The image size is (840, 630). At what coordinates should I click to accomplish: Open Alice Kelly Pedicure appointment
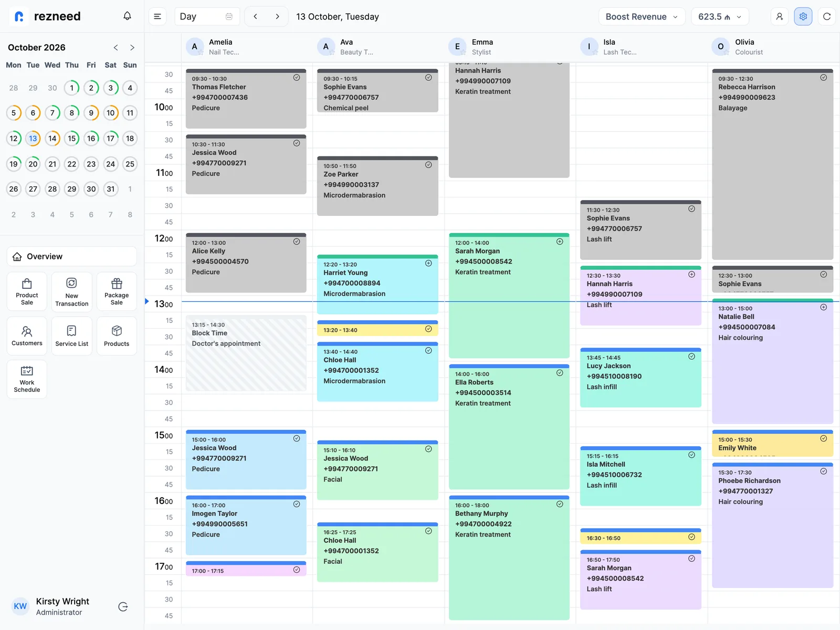(246, 262)
